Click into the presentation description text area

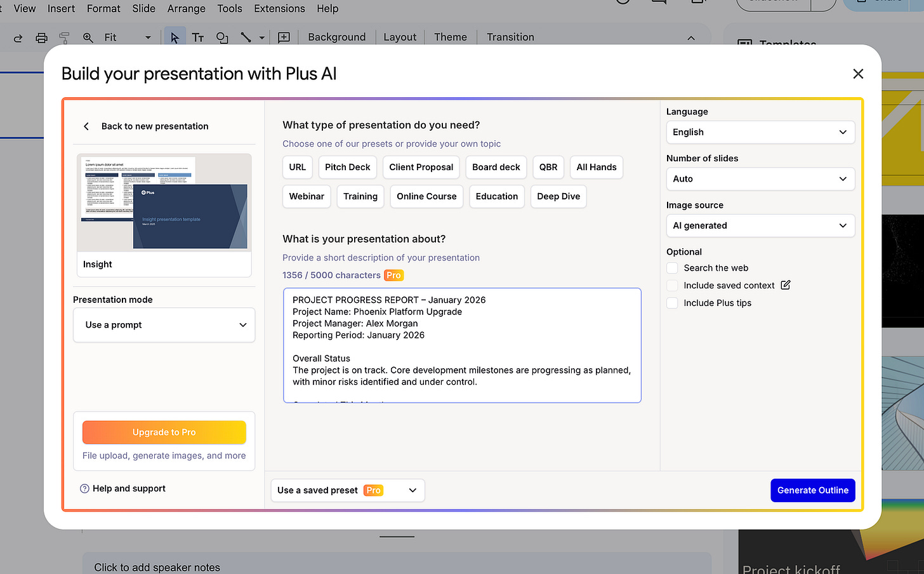(462, 345)
